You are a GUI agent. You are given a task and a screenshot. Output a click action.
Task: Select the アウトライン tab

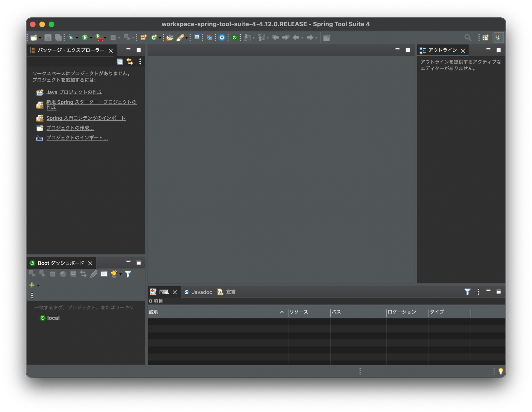[442, 50]
